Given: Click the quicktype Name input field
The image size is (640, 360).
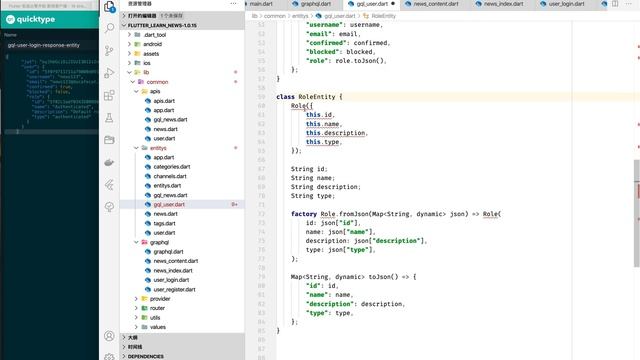Looking at the screenshot, I should point(51,45).
